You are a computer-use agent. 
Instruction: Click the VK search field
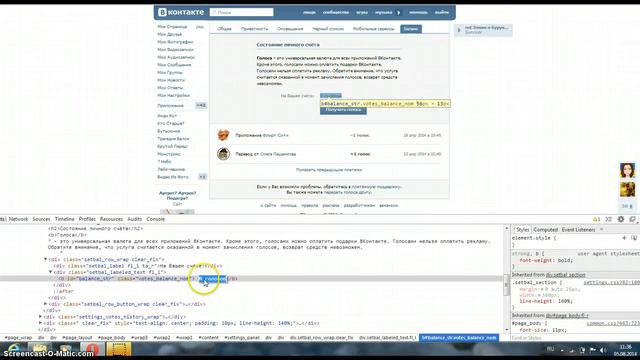242,12
